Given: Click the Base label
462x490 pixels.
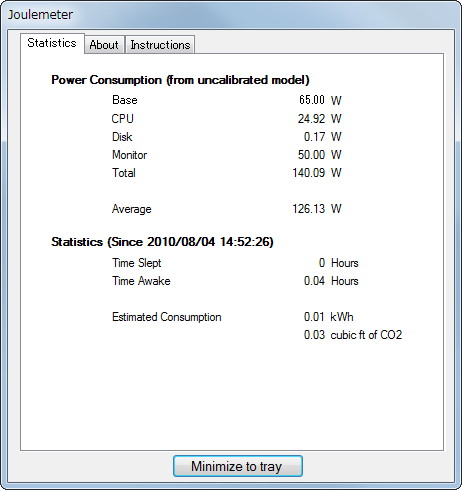Looking at the screenshot, I should tap(125, 100).
